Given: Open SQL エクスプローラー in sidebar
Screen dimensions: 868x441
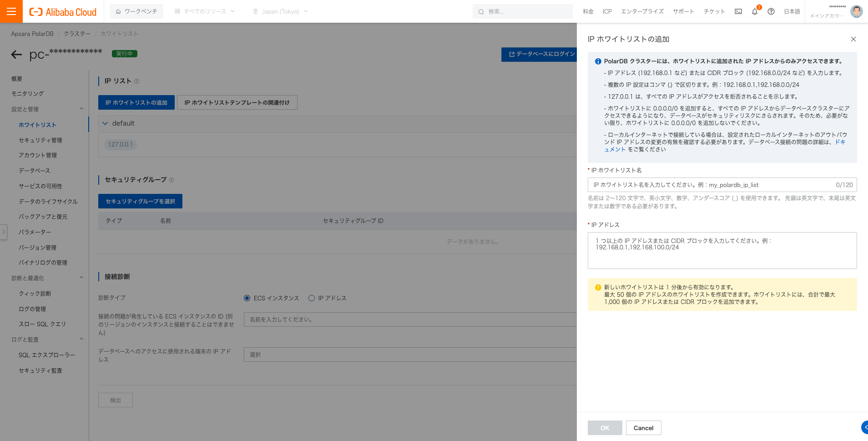Looking at the screenshot, I should (x=47, y=355).
